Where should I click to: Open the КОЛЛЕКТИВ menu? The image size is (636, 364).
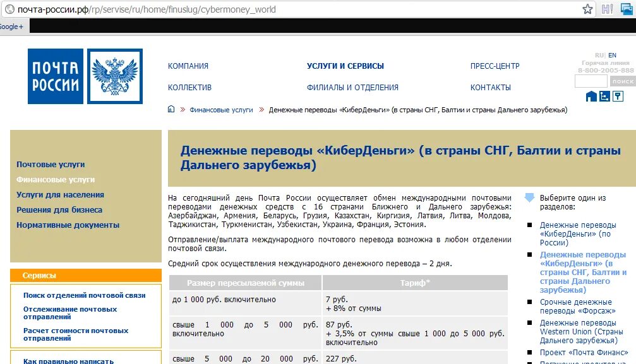(x=190, y=88)
